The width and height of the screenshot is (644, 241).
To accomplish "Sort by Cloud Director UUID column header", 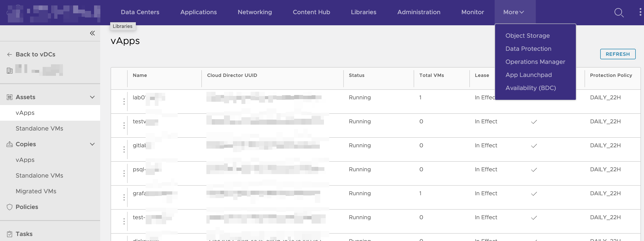I will point(232,75).
